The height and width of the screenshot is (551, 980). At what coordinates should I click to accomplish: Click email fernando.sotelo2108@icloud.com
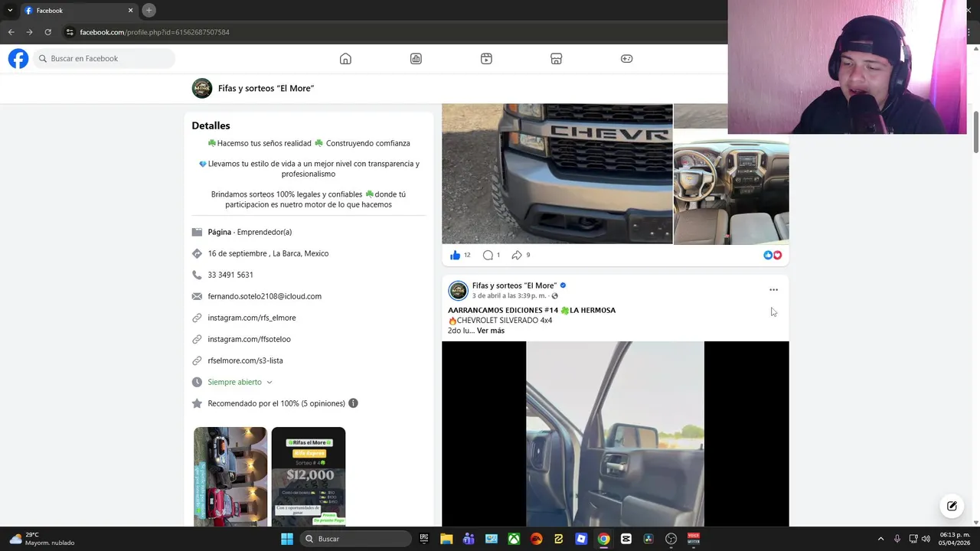click(264, 296)
